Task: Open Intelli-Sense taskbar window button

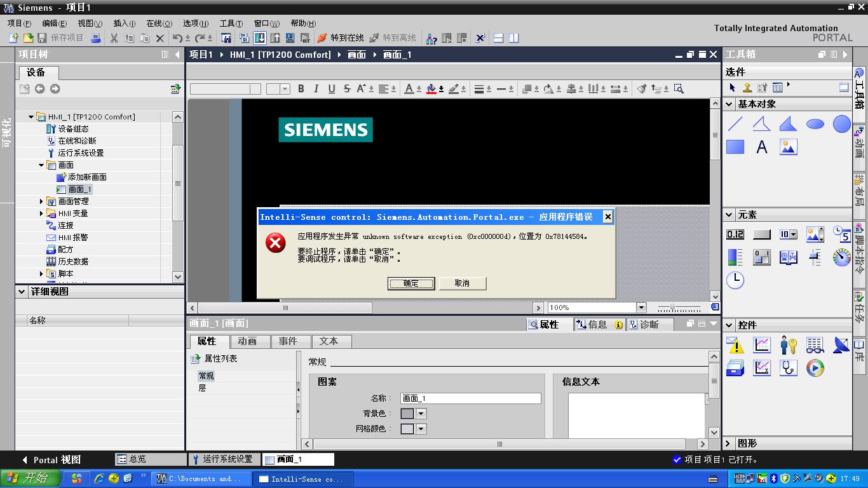Action: [x=302, y=479]
